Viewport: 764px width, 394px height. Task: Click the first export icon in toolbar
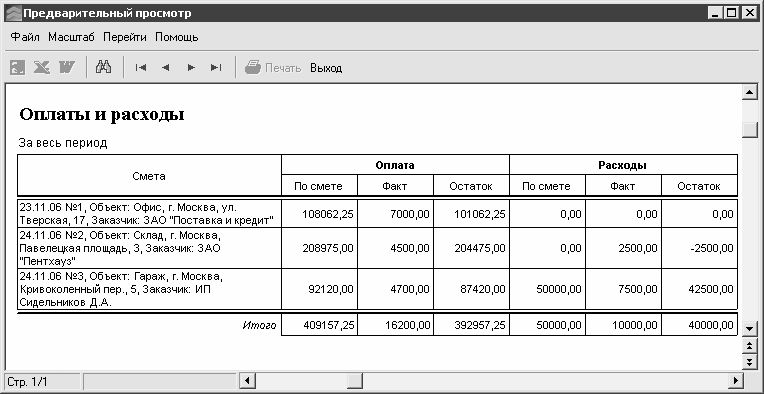(x=18, y=67)
